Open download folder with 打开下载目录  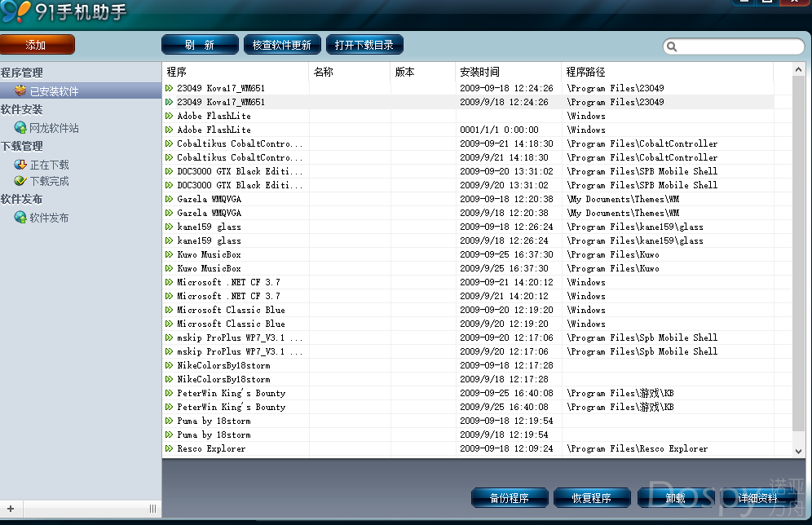pos(364,45)
